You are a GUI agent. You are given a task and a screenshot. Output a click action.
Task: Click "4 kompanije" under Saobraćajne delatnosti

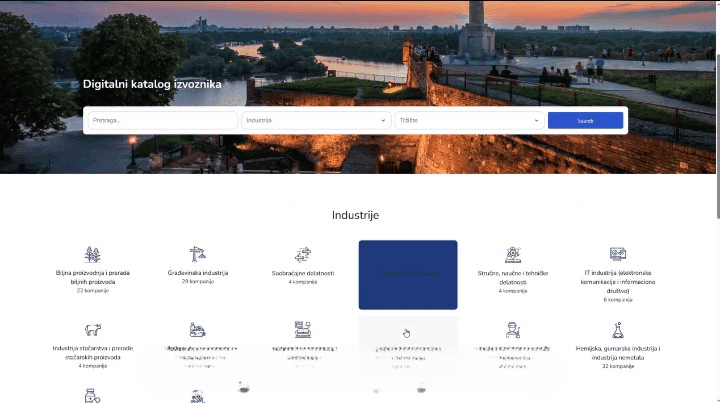(303, 282)
